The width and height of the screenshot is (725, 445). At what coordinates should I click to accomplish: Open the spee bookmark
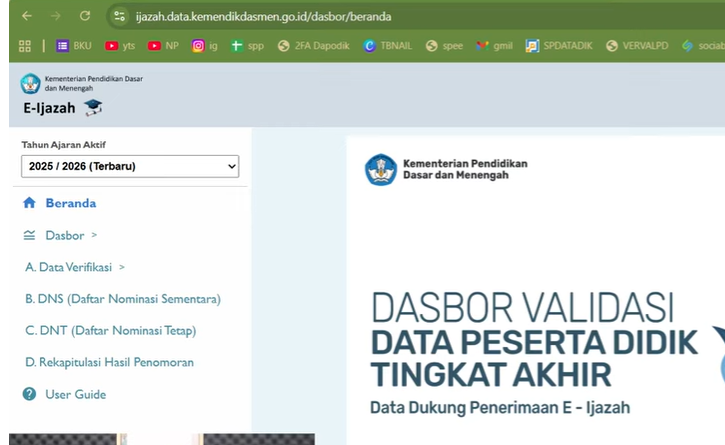click(x=444, y=46)
